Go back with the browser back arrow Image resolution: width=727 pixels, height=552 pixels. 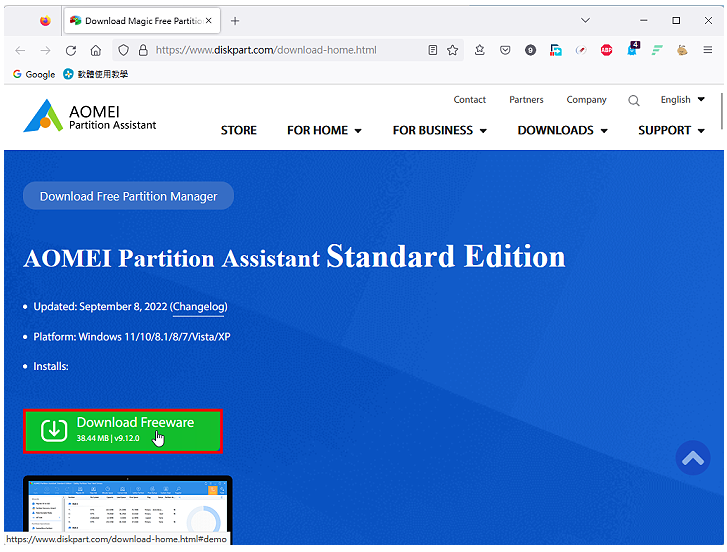click(x=20, y=50)
